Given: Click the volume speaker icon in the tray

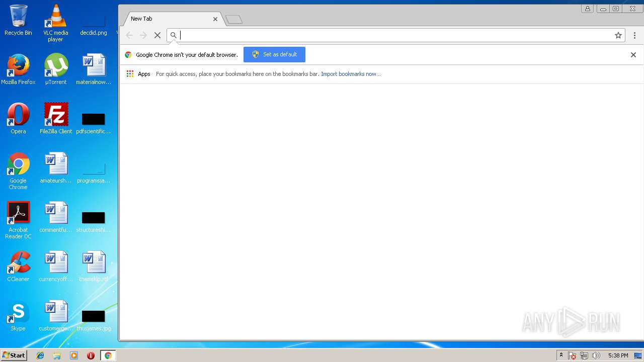Looking at the screenshot, I should 596,355.
